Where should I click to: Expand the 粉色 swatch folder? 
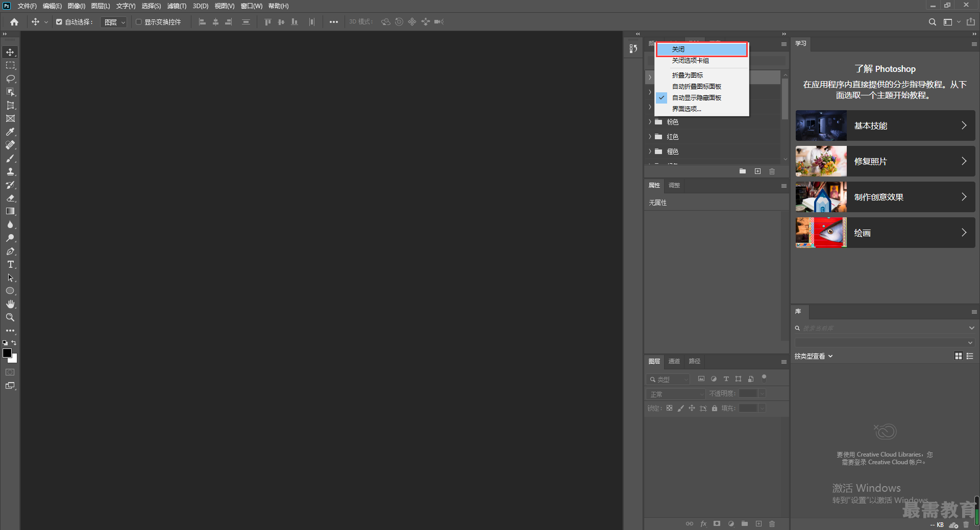[650, 122]
